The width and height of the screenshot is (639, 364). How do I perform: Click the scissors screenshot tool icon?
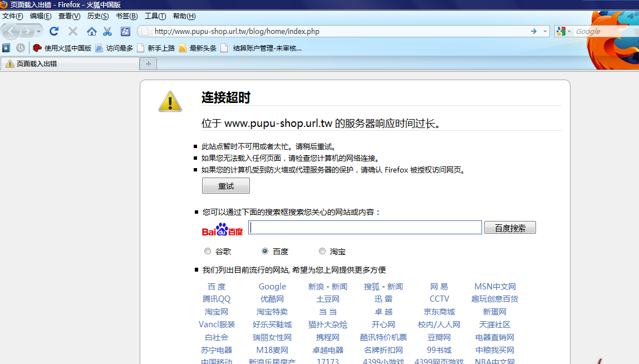[x=107, y=31]
